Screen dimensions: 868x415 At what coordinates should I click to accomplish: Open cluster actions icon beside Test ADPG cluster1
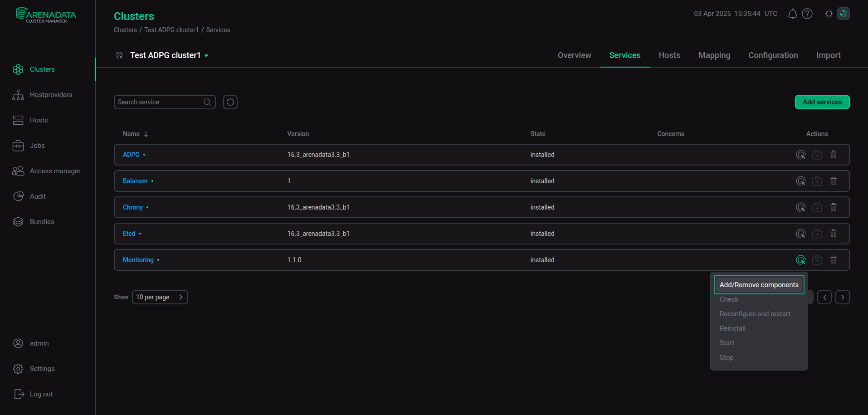[119, 55]
